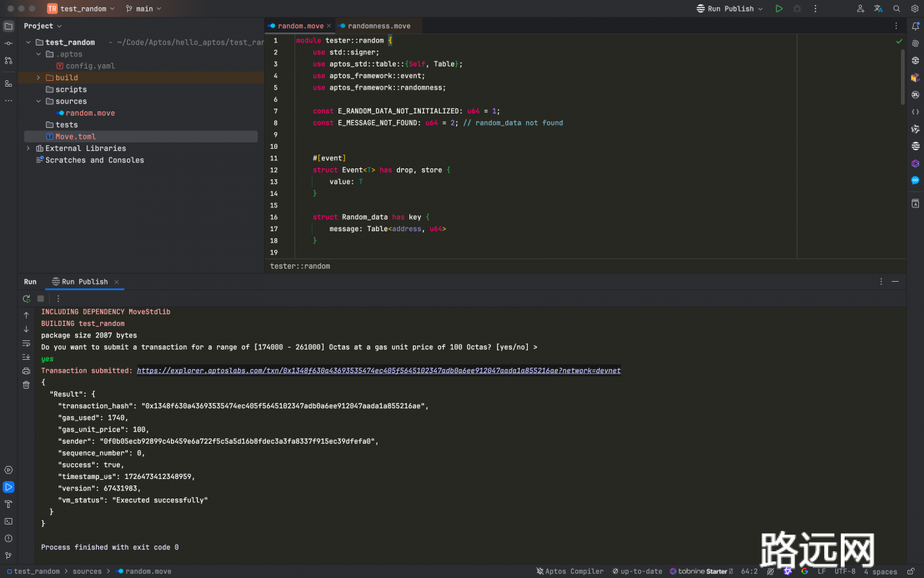Open the Pull Requests sidebar icon

pyautogui.click(x=9, y=61)
